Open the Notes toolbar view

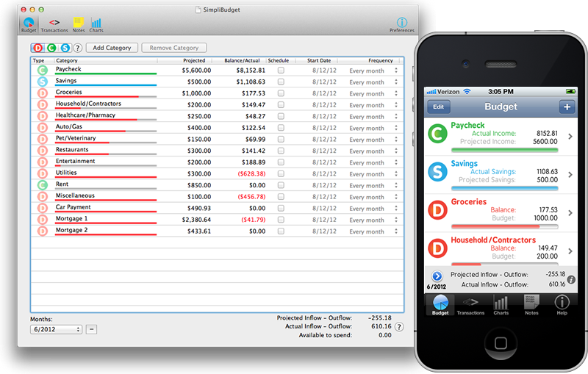(x=79, y=25)
